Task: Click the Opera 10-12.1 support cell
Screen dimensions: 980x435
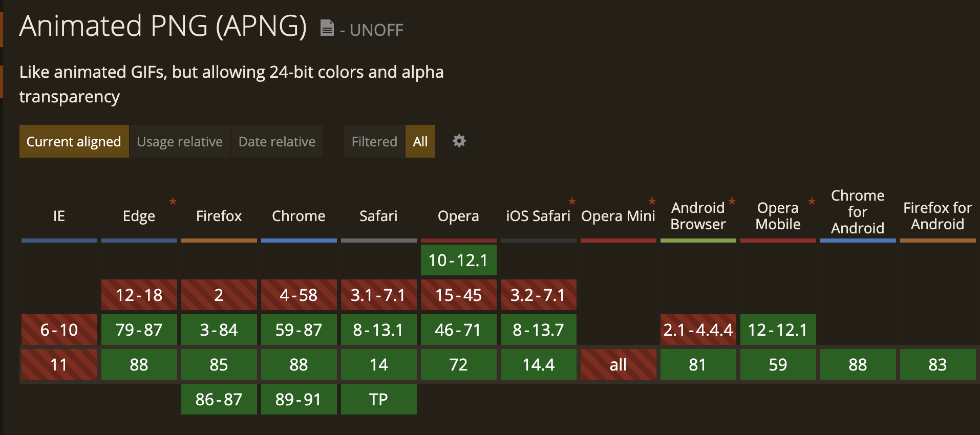Action: (x=458, y=260)
